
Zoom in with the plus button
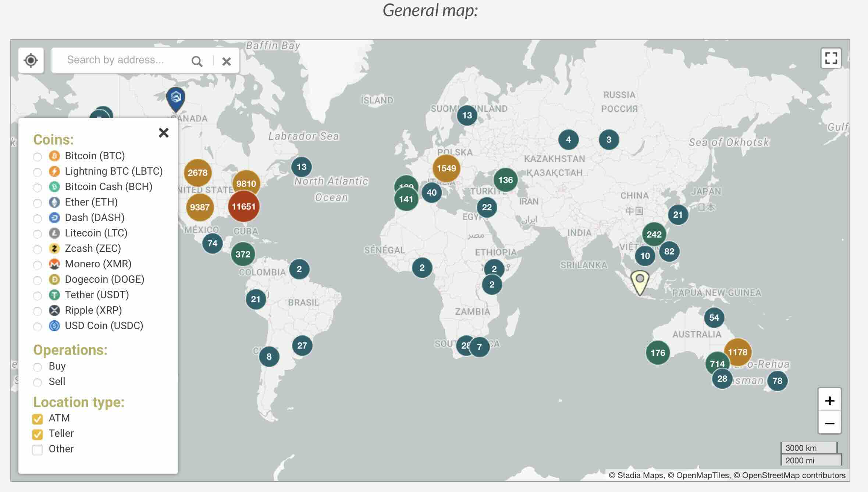[x=829, y=400]
